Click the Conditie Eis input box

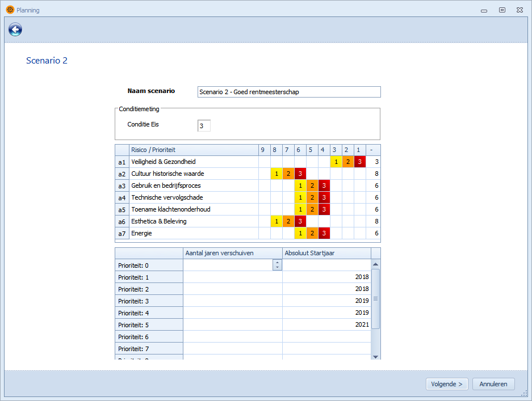tap(204, 125)
